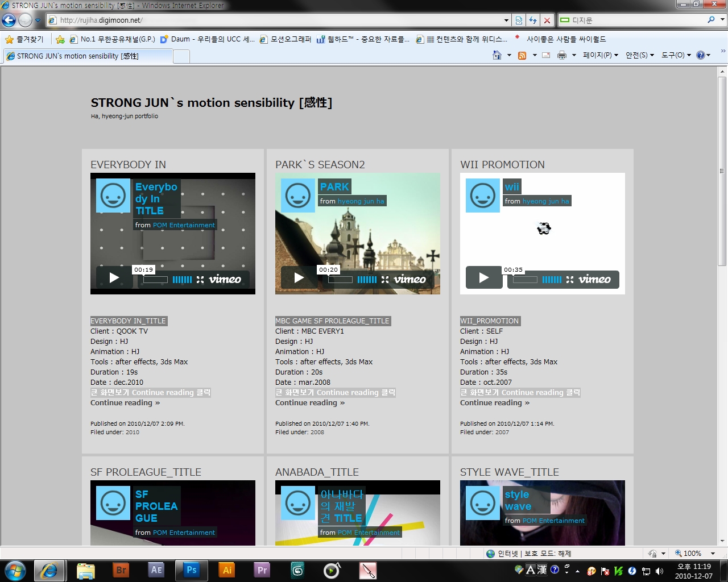Image resolution: width=728 pixels, height=582 pixels.
Task: Toggle fullscreen on Everybody In video
Action: (x=200, y=280)
